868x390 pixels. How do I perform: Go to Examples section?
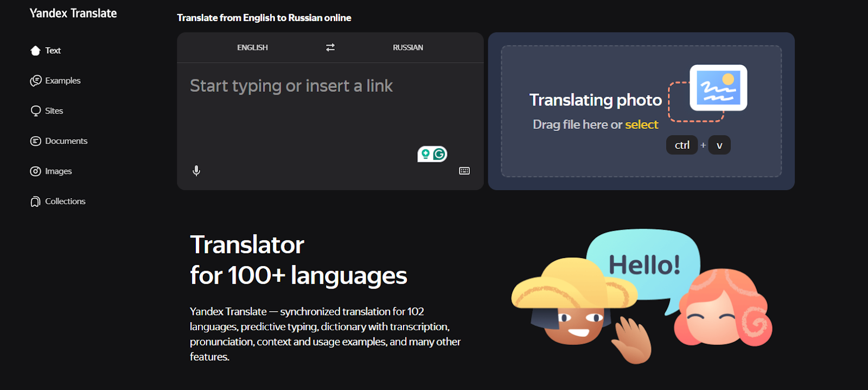click(62, 80)
